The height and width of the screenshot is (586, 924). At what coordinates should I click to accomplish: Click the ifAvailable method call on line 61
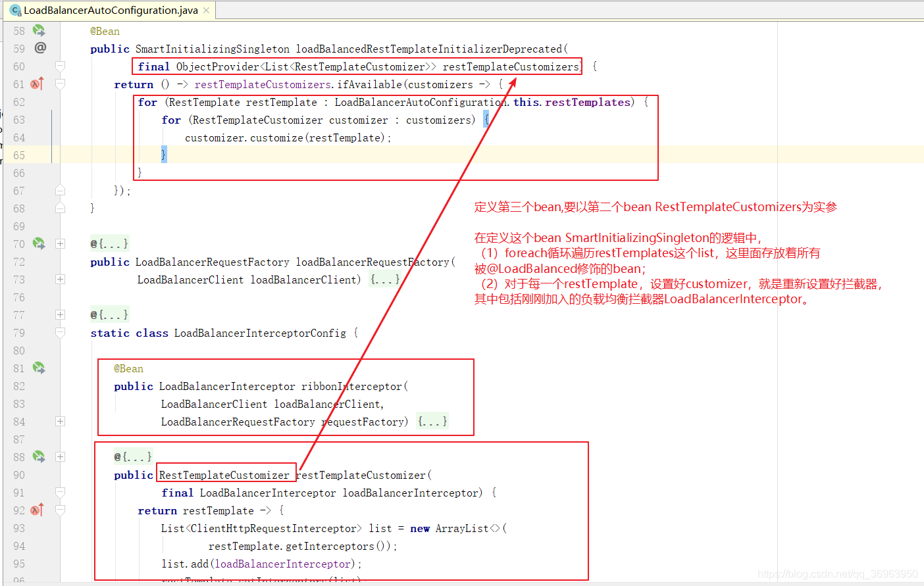pos(370,84)
